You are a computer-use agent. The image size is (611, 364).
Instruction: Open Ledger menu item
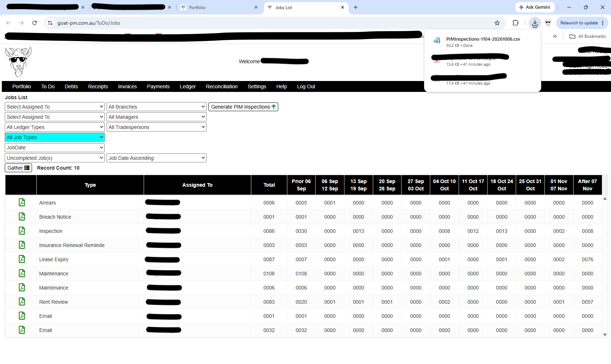(x=188, y=86)
